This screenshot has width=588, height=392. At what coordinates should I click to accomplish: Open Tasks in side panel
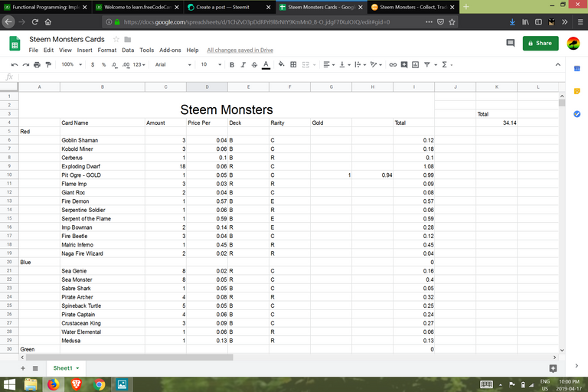(x=577, y=114)
